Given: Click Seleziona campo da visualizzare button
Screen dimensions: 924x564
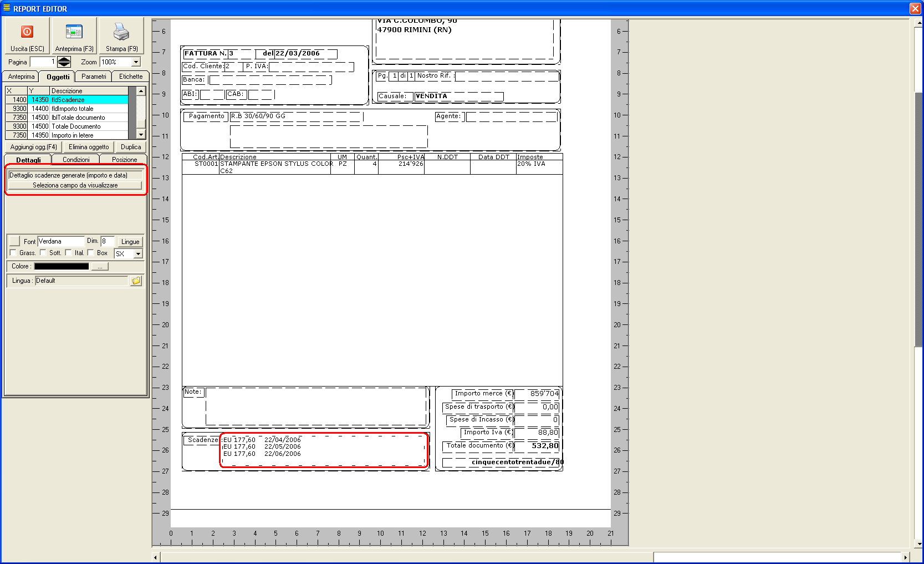Looking at the screenshot, I should click(x=75, y=185).
